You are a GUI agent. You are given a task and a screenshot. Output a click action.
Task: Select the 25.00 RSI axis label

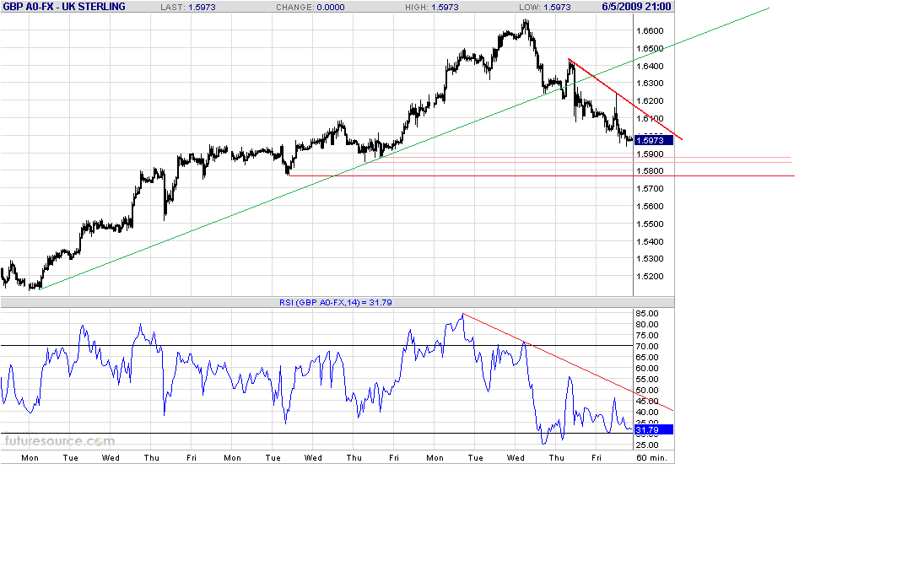click(647, 445)
